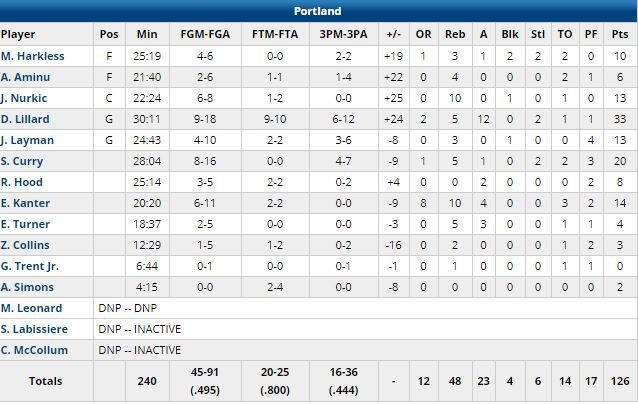Screen dimensions: 638x404
Task: Open R. Hood player profile
Action: [x=22, y=182]
